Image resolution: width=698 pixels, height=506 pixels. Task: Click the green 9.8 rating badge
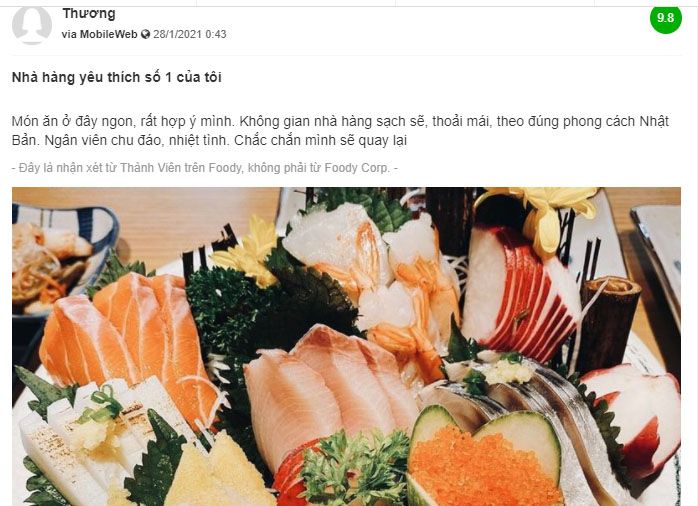[x=665, y=17]
